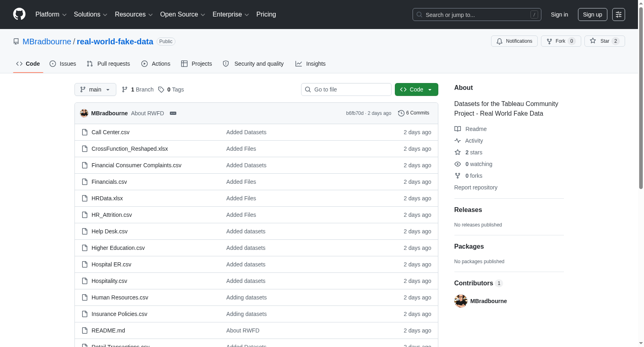Open the Platform menu
The width and height of the screenshot is (644, 347).
click(51, 15)
